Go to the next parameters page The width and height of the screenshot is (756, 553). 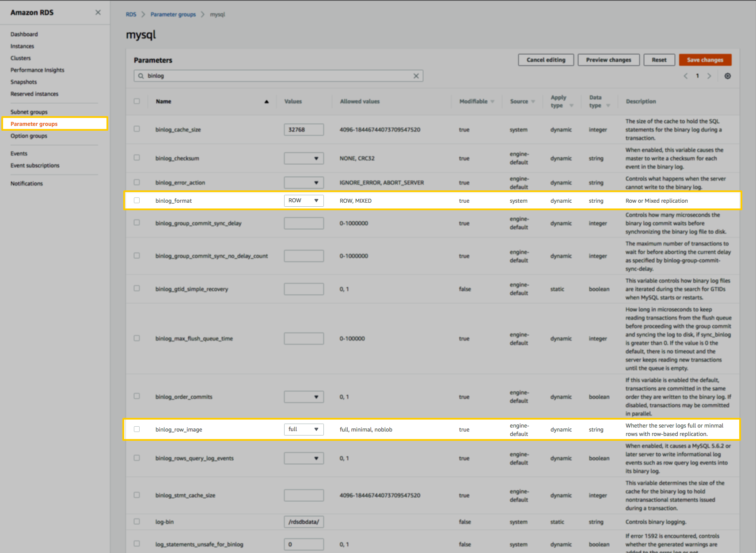click(709, 76)
